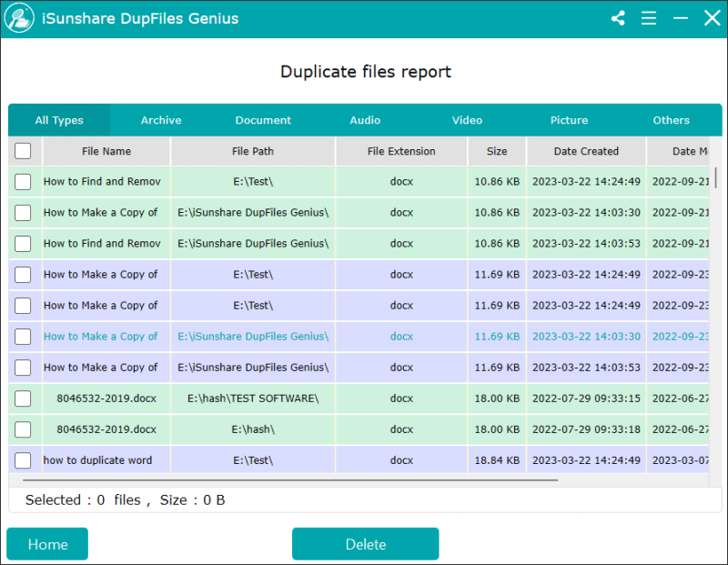This screenshot has height=565, width=728.
Task: Open the Picture tab
Action: click(569, 119)
